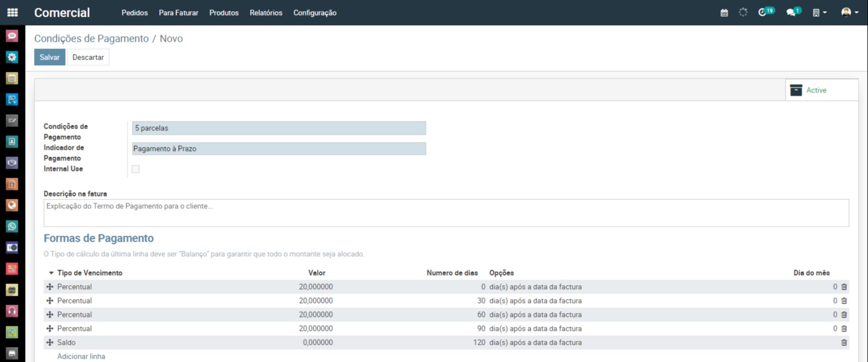Open the calendar icon in top bar
The image size is (868, 362).
coord(724,12)
